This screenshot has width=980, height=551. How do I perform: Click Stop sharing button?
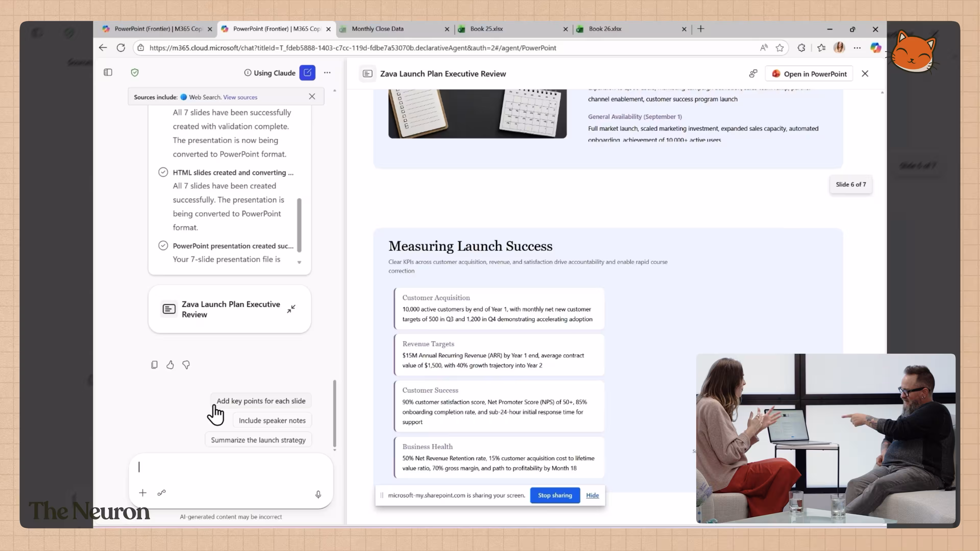coord(555,495)
